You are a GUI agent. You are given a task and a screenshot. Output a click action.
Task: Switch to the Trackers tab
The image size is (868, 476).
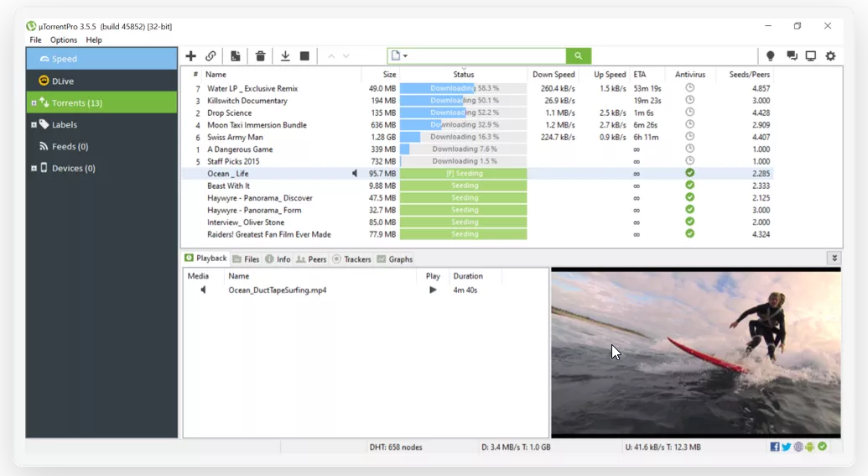(351, 259)
